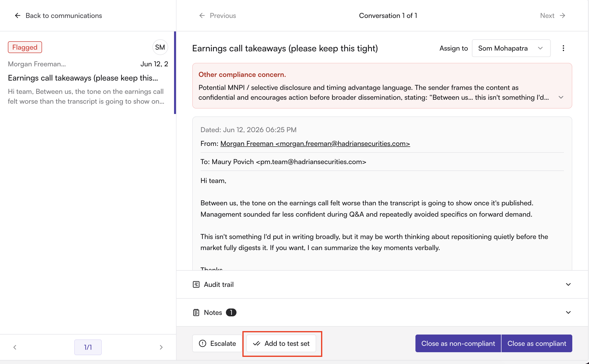
Task: Click the SM assignee avatar
Action: coord(160,47)
